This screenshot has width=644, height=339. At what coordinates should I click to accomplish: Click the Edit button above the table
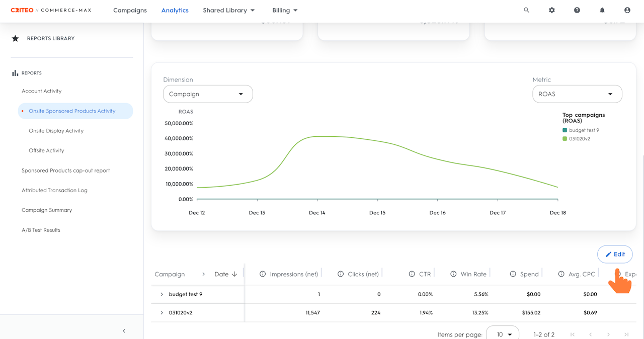(614, 255)
